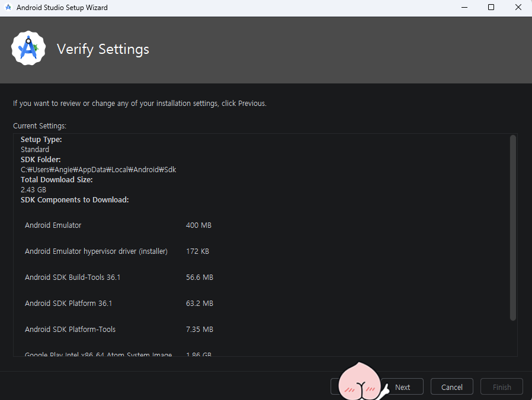Viewport: 532px width, 400px height.
Task: Click the '172 KB' size value
Action: click(197, 251)
